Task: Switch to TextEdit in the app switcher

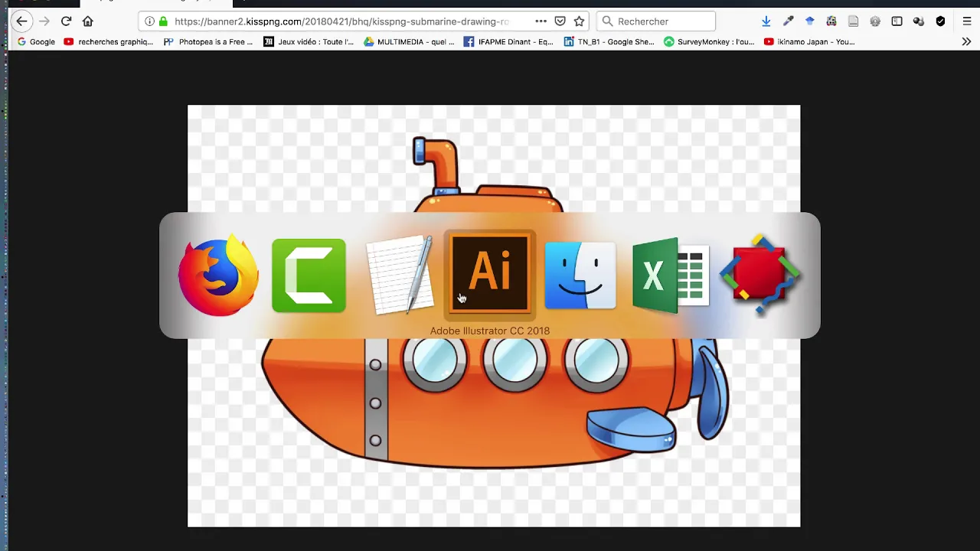Action: (400, 275)
